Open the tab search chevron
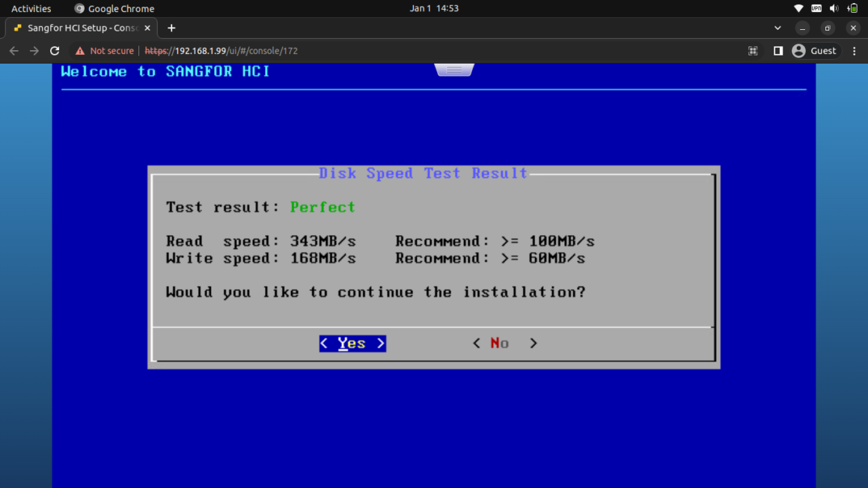868x488 pixels. click(x=777, y=28)
